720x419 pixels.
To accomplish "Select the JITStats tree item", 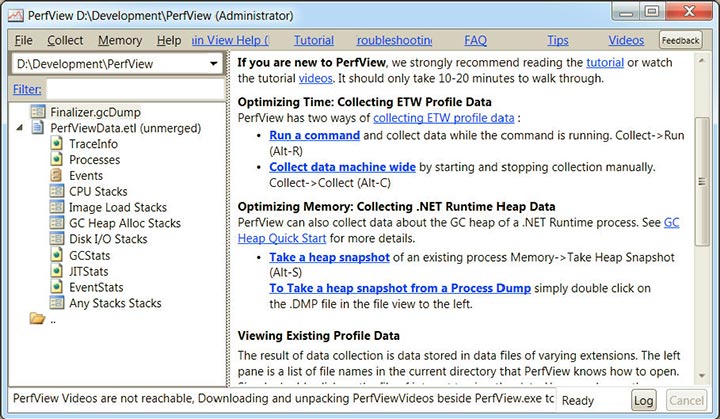I will point(89,272).
